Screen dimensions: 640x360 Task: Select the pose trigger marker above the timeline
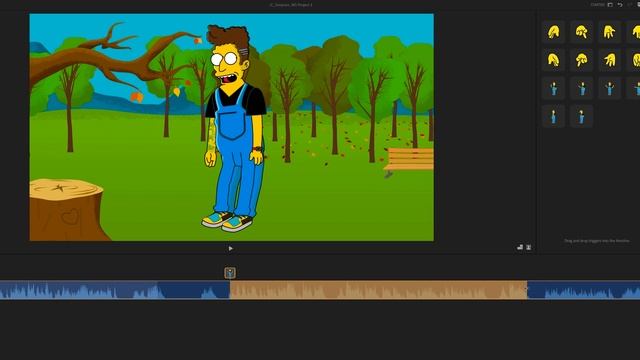click(x=230, y=273)
